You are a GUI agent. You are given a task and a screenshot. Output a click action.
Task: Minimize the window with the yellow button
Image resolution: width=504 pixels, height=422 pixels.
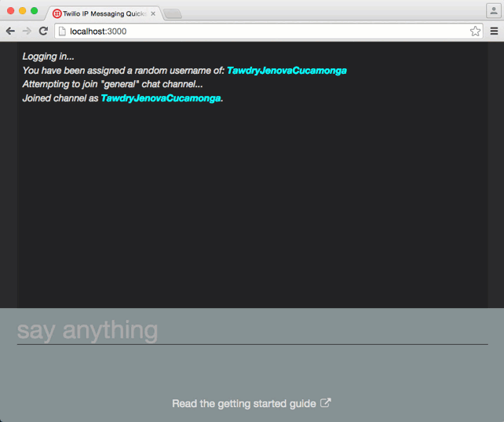point(23,11)
